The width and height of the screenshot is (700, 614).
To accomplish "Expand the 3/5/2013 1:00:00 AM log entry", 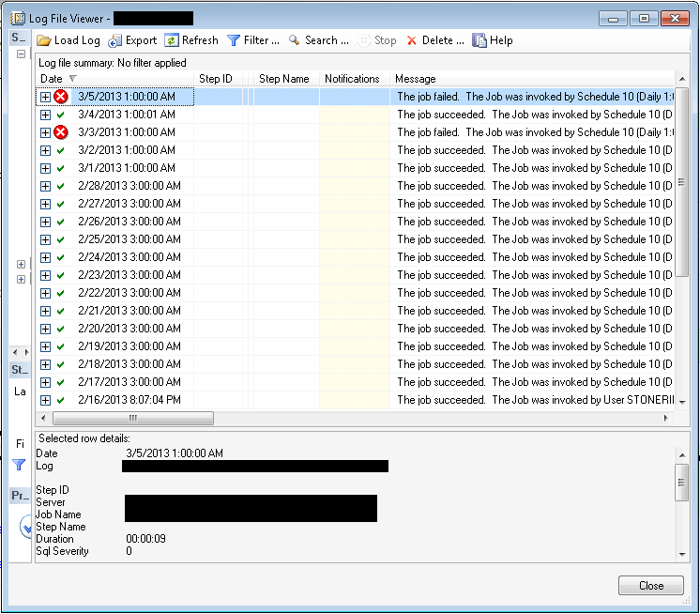I will [x=45, y=97].
